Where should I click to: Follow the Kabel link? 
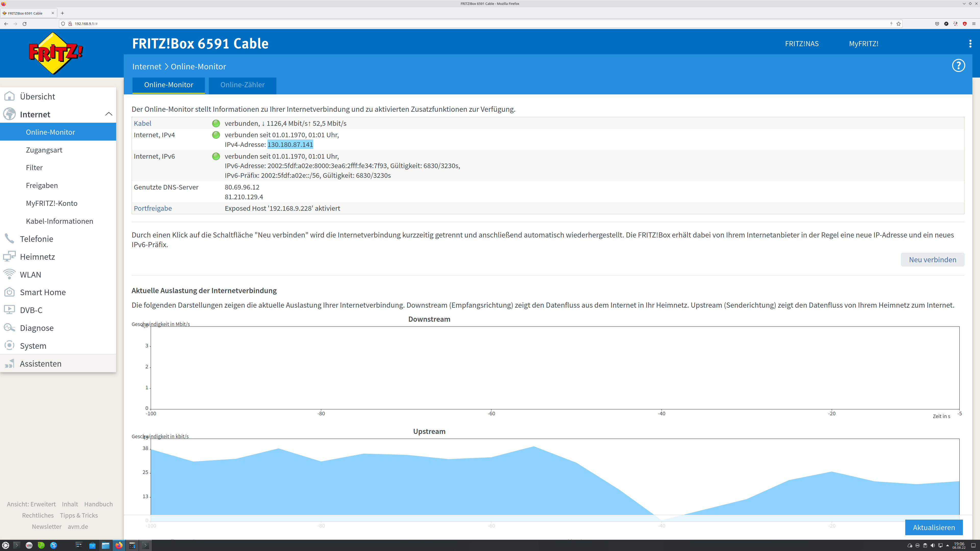[142, 123]
